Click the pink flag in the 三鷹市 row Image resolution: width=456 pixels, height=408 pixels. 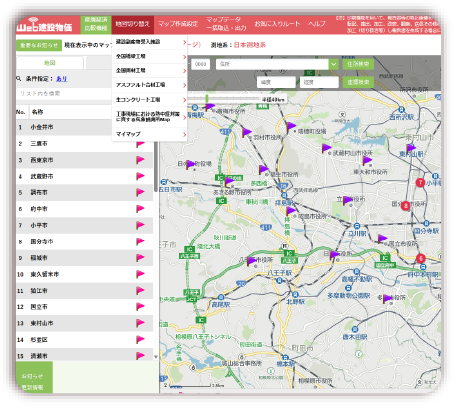click(140, 144)
